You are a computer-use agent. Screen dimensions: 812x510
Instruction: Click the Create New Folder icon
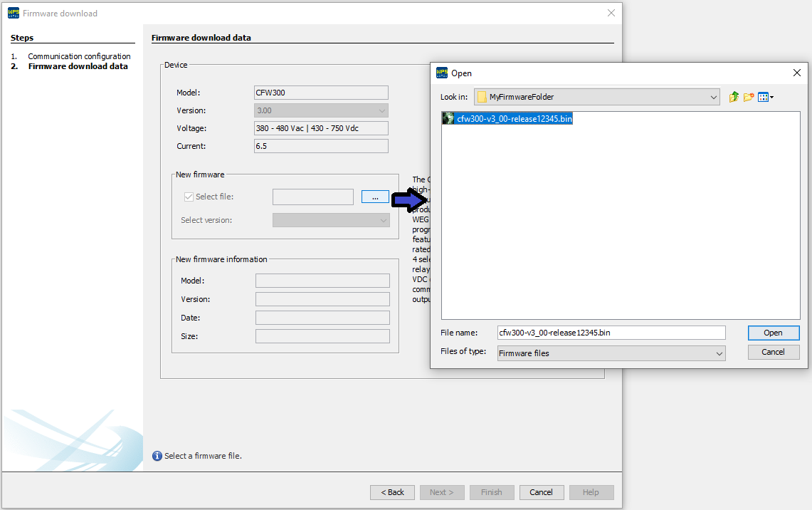point(749,96)
